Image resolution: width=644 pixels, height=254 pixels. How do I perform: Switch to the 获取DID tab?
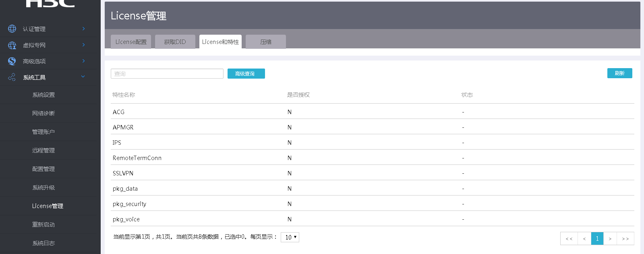pyautogui.click(x=175, y=42)
